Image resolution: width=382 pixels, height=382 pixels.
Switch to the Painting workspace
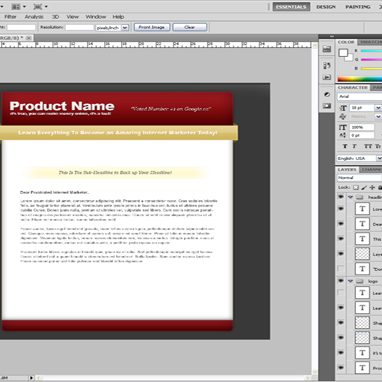click(358, 7)
